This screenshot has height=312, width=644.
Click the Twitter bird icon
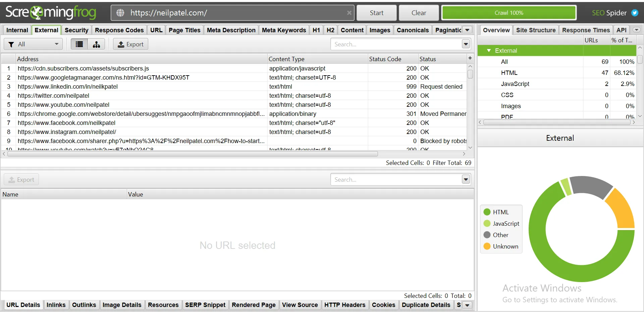coord(635,13)
